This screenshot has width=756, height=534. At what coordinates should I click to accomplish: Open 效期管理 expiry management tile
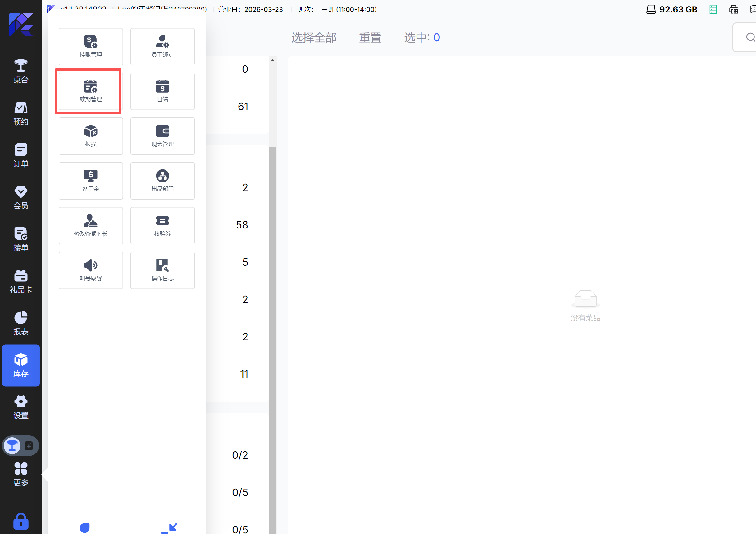91,91
